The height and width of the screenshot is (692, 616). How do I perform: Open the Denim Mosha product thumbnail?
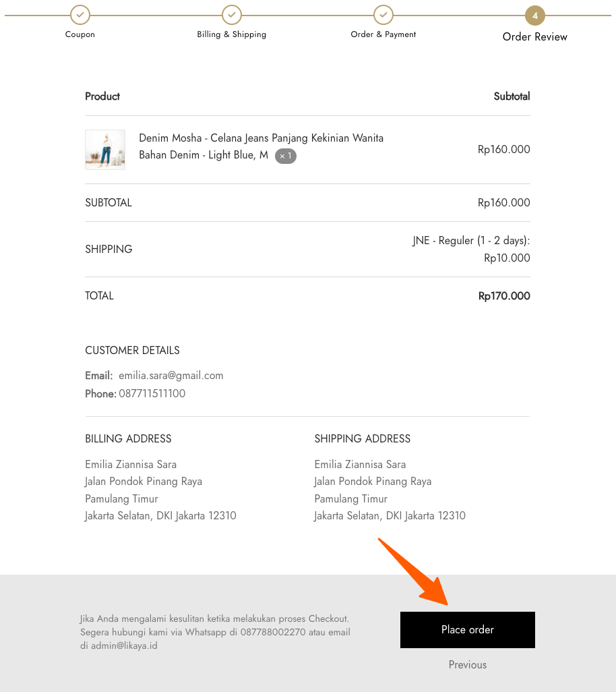pyautogui.click(x=105, y=150)
